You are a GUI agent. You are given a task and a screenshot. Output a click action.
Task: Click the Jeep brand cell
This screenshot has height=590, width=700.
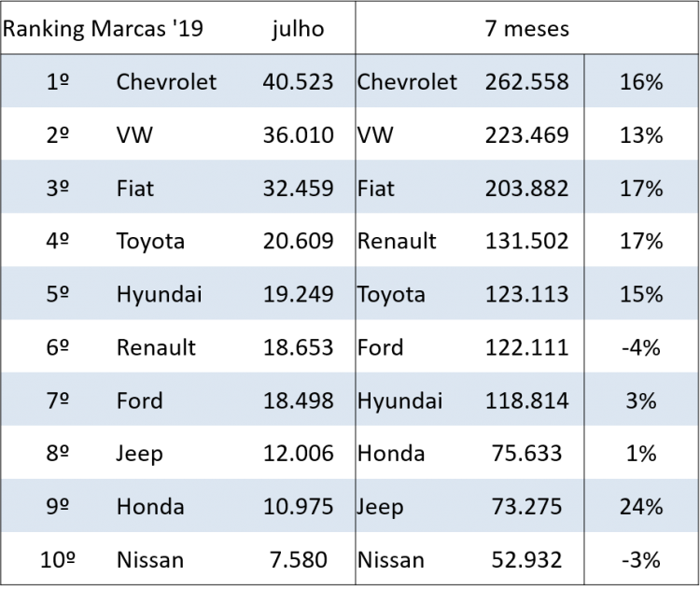[x=380, y=507]
